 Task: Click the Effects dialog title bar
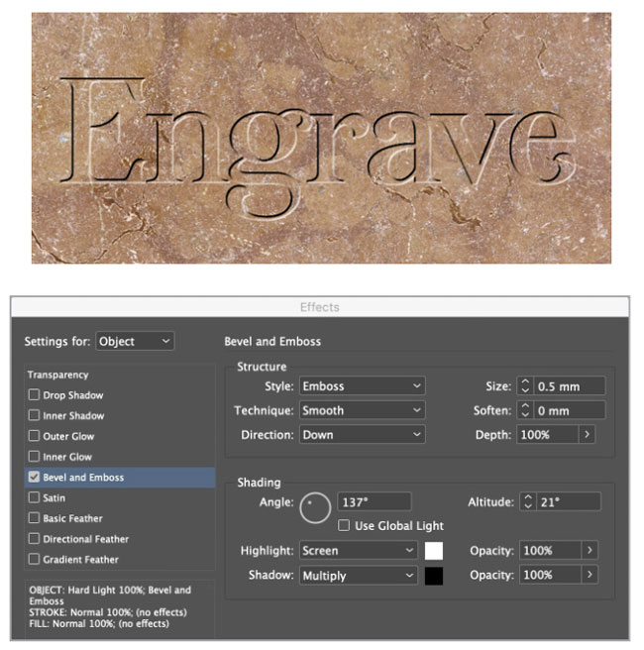(x=320, y=307)
